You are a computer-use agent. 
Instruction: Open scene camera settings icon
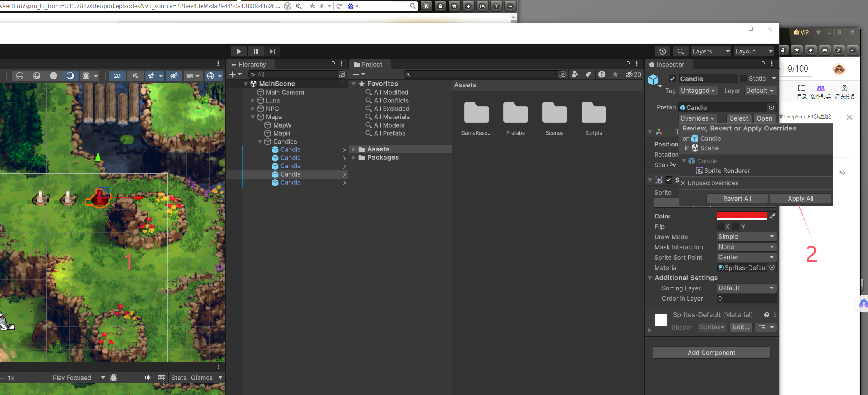(x=189, y=76)
